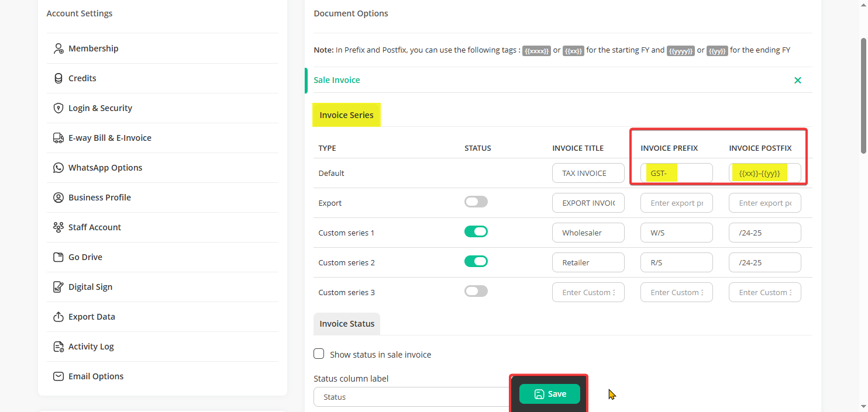
Task: Turn off Custom series 2 toggle
Action: coord(476,262)
